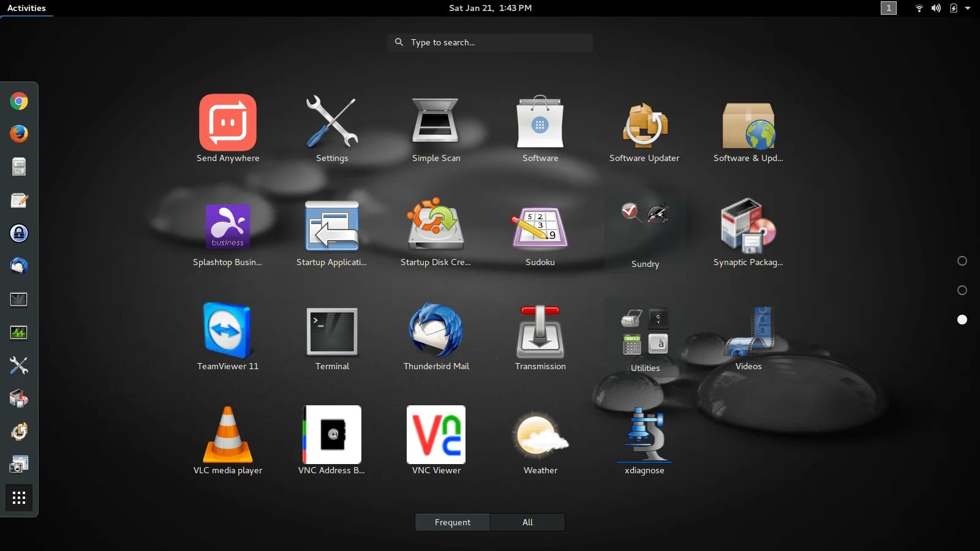The width and height of the screenshot is (980, 551).
Task: Select the third (filled) app page dot
Action: (x=962, y=320)
